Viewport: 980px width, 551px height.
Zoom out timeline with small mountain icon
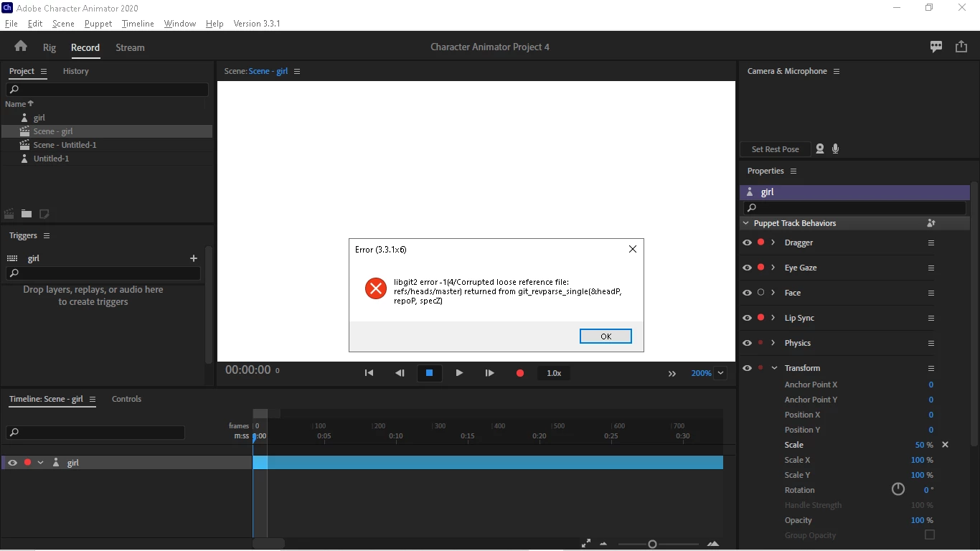click(x=603, y=544)
